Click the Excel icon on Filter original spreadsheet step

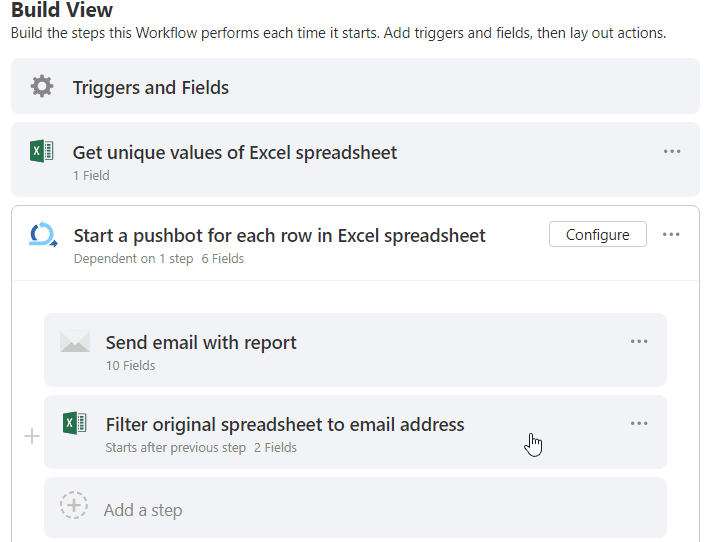coord(74,423)
